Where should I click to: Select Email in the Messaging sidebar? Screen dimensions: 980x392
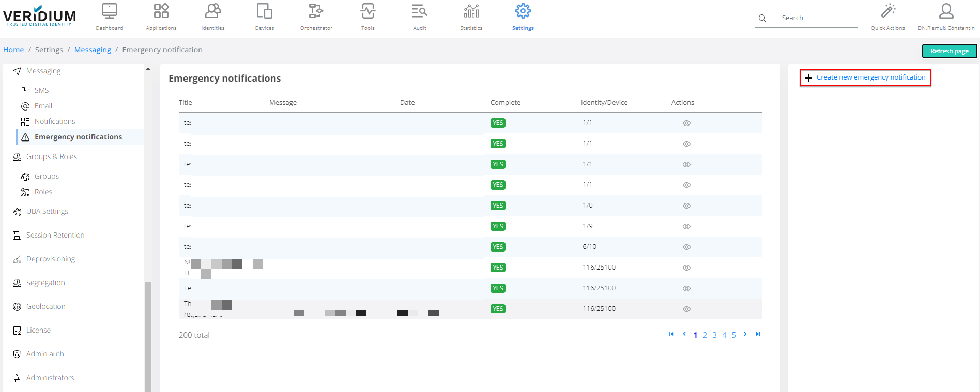point(43,106)
